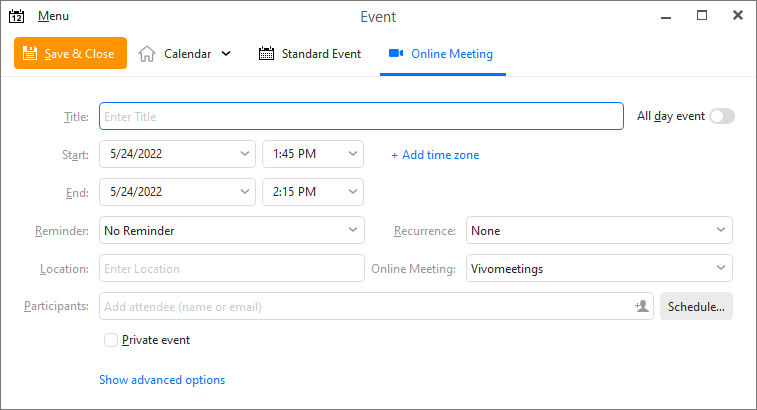
Task: Expand the Reminder dropdown showing No Reminder
Action: tap(232, 230)
